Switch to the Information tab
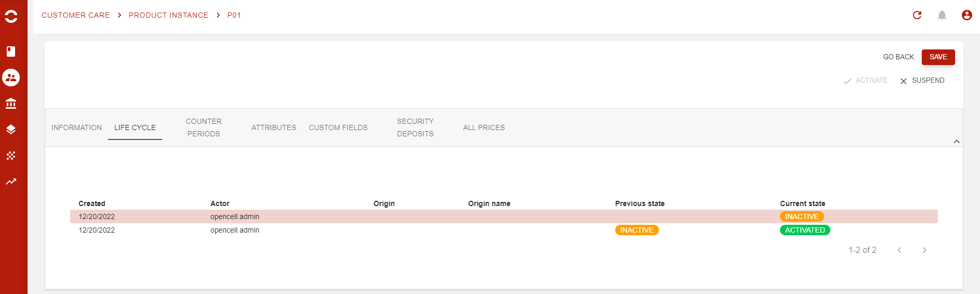 (76, 127)
